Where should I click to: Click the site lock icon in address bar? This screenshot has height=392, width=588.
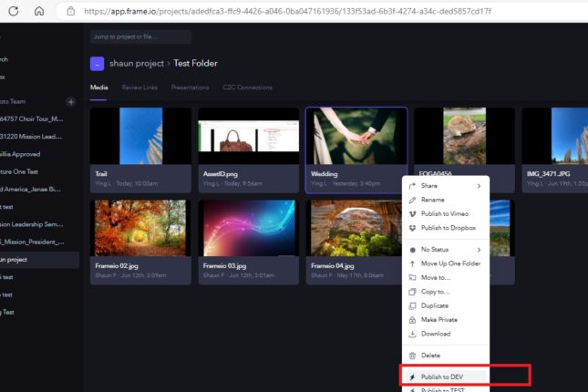point(70,11)
